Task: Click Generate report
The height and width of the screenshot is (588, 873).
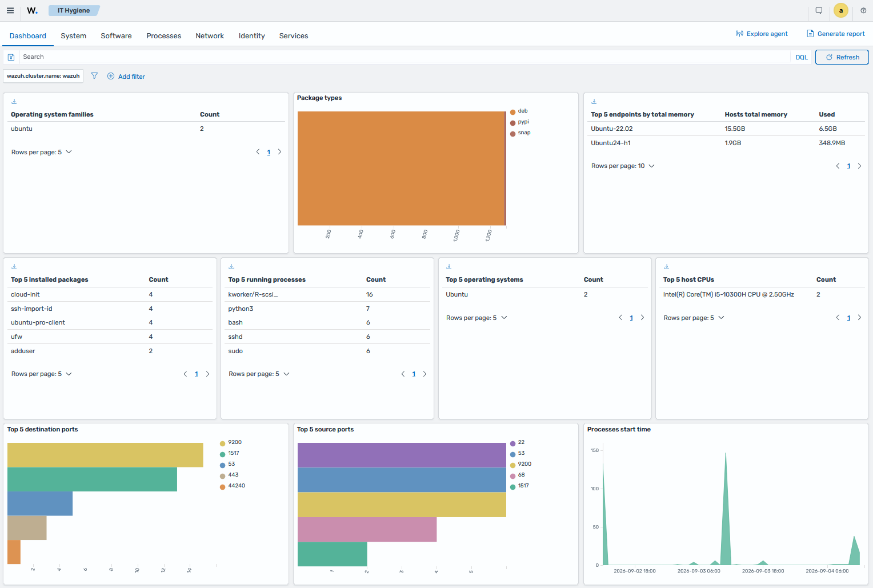Action: pos(835,34)
